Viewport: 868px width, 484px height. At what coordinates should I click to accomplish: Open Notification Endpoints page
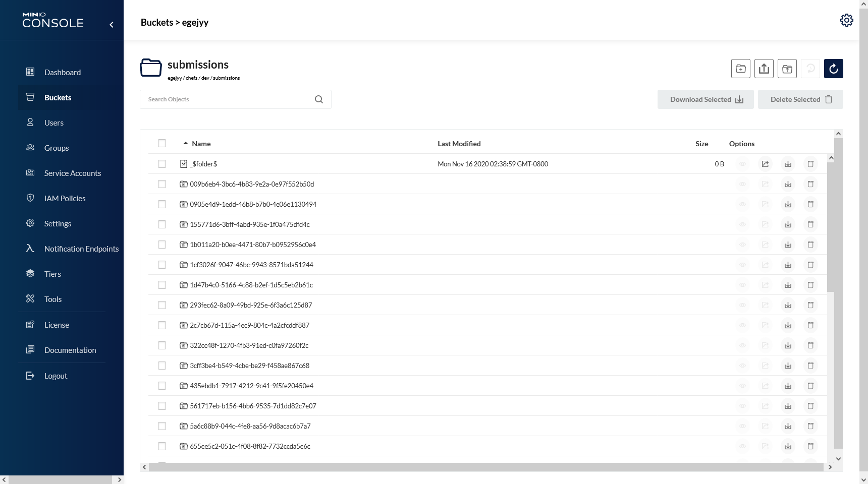click(x=71, y=249)
